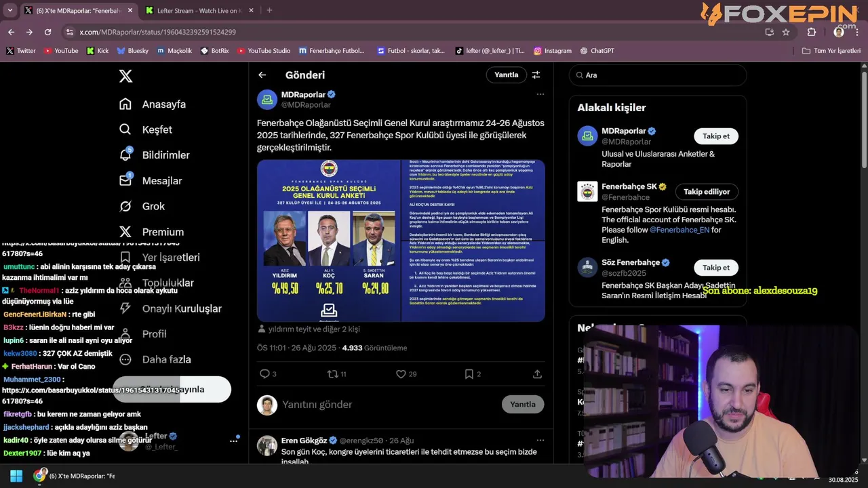Open the survey image in post
Viewport: 868px width, 488px height.
(401, 241)
